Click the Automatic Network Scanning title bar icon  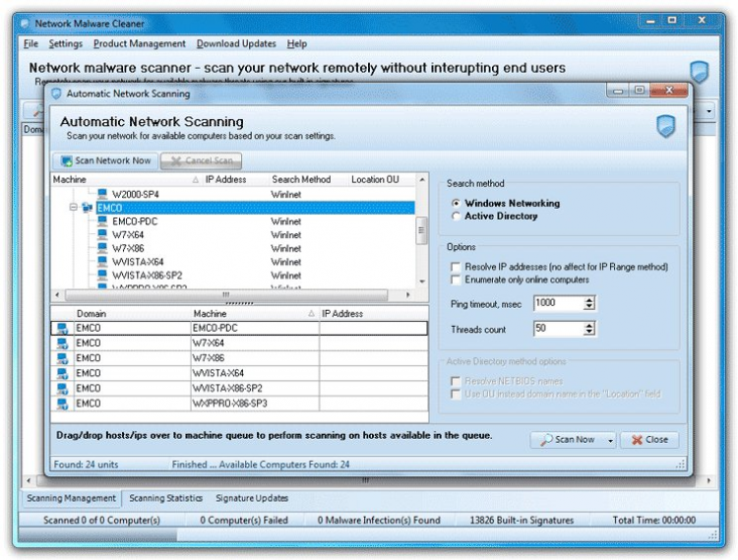56,93
